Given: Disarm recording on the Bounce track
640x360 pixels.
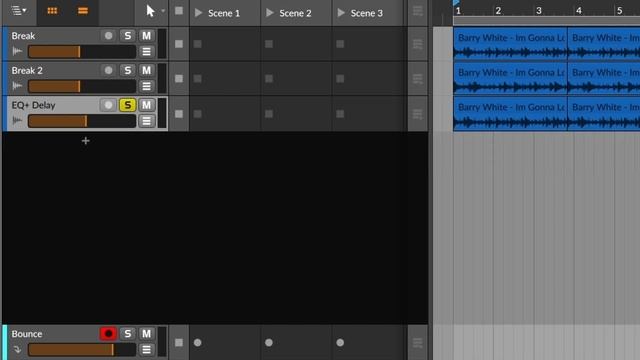Looking at the screenshot, I should (108, 333).
